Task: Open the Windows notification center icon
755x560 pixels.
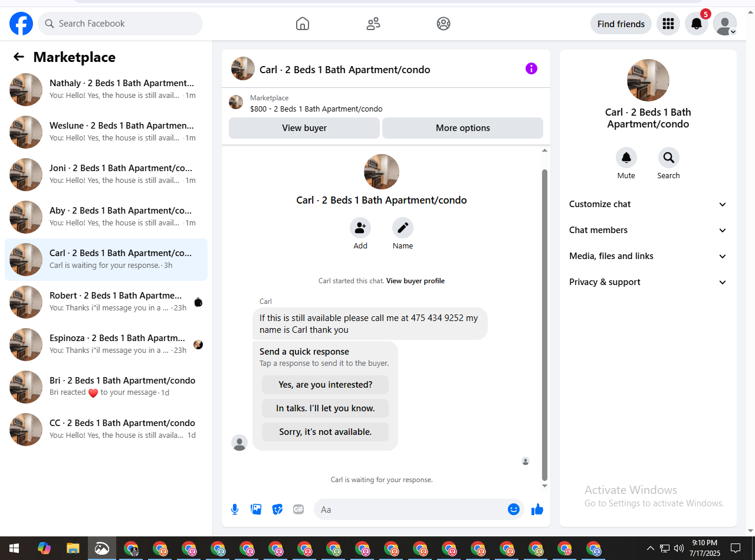Action: tap(735, 548)
